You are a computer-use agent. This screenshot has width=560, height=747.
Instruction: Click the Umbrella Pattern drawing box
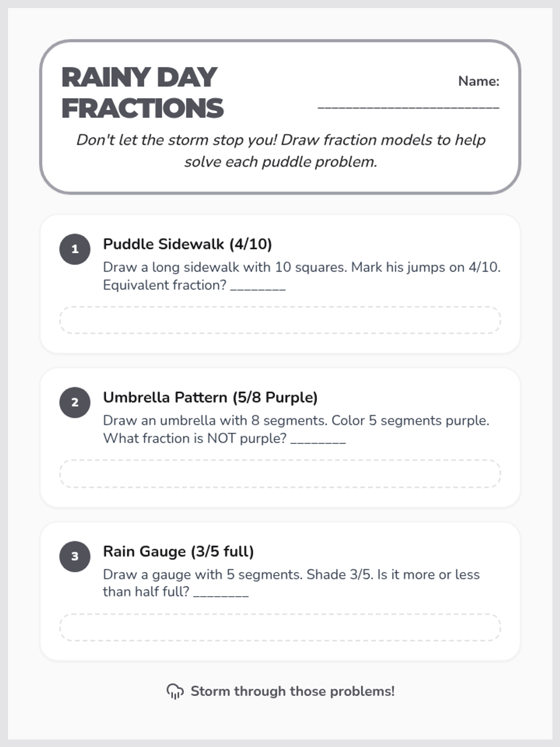(280, 473)
